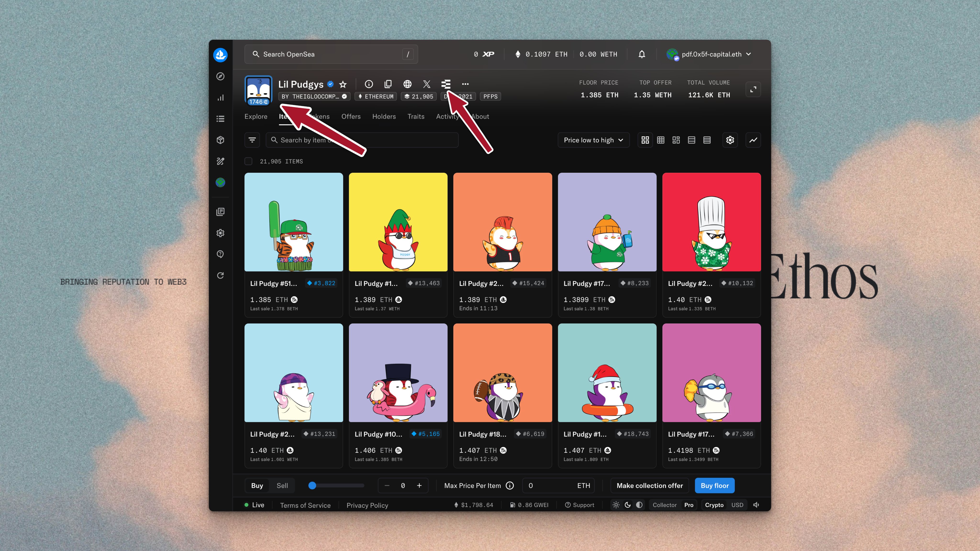Show prices in USD
The image size is (980, 551).
point(737,505)
